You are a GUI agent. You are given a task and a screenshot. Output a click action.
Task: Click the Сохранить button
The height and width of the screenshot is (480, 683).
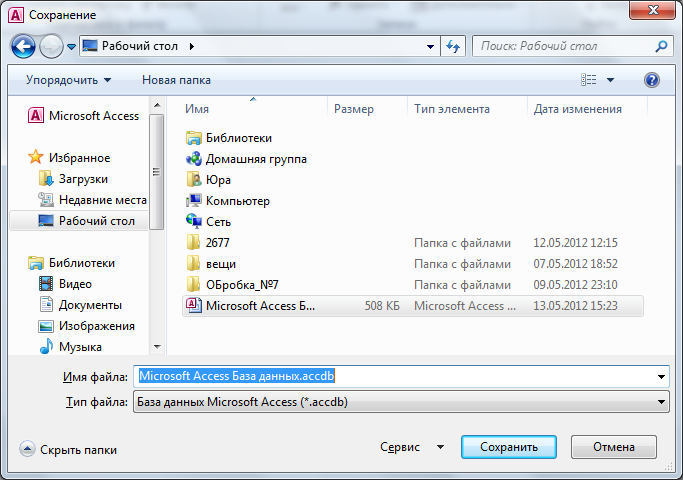coord(509,447)
